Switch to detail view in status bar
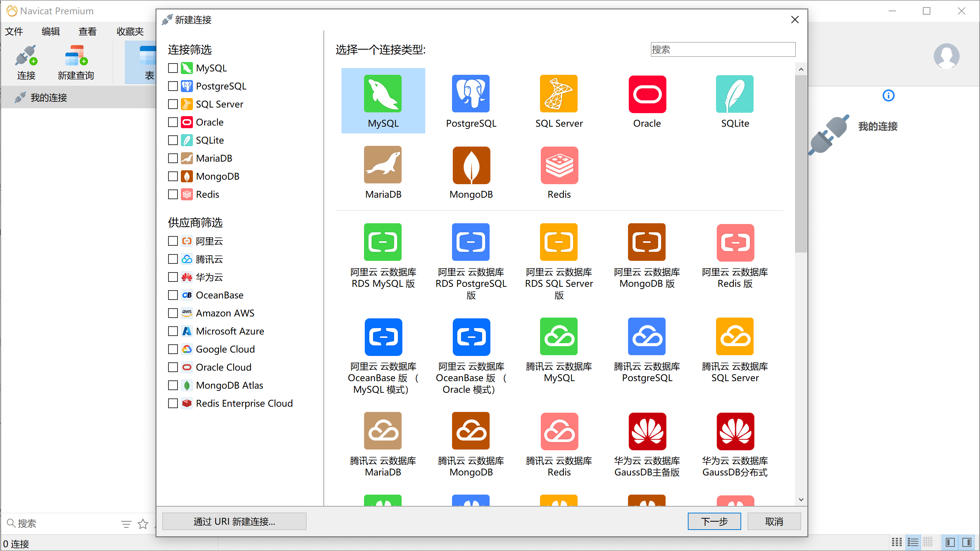The image size is (980, 551). point(928,542)
